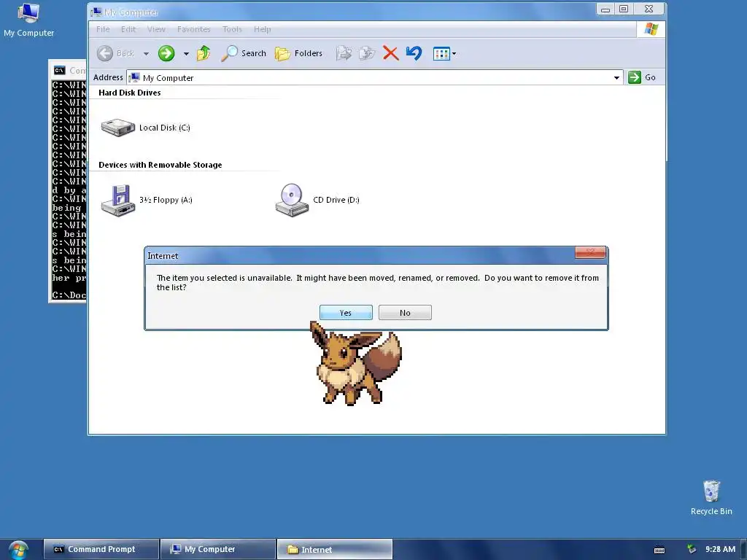Switch to Internet taskbar button
The image size is (747, 560).
tap(334, 549)
